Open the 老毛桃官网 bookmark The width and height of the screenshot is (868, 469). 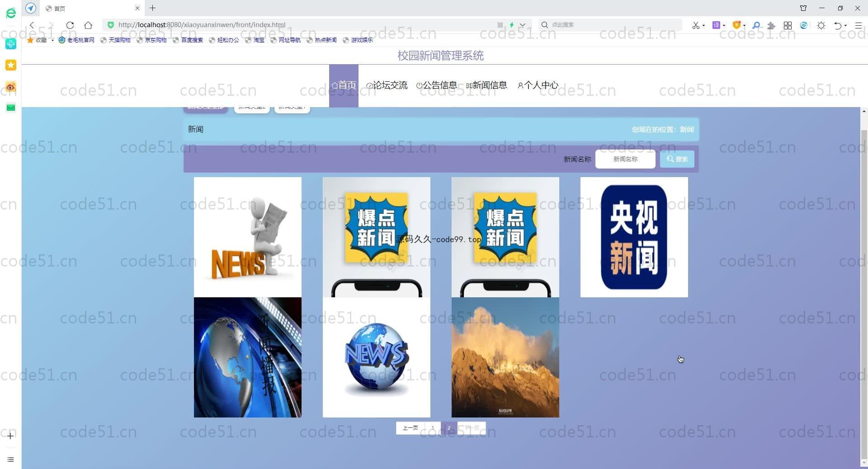76,40
